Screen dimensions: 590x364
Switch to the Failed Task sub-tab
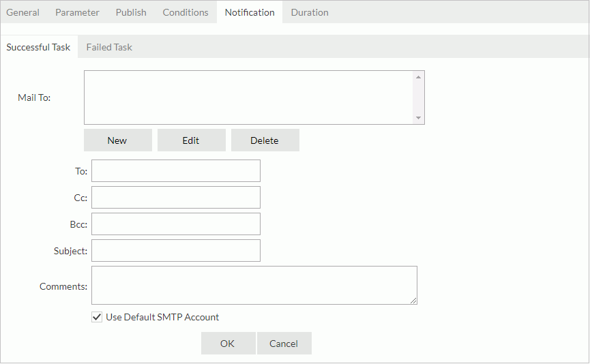tap(109, 47)
